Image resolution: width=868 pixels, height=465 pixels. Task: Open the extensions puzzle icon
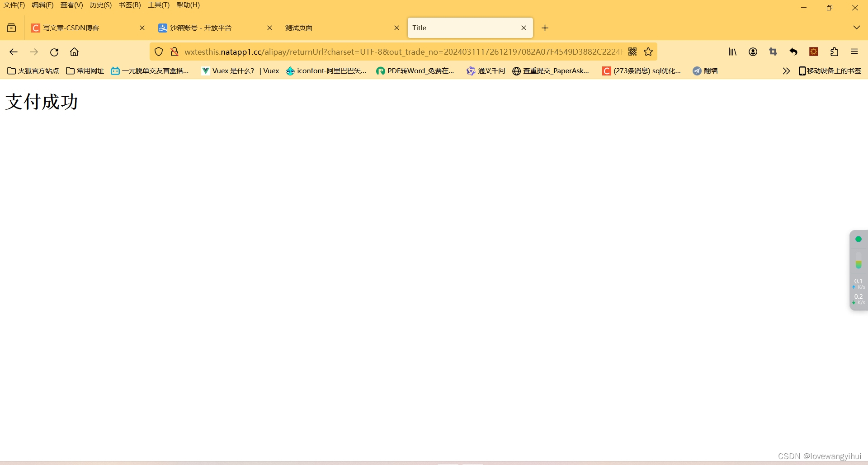coord(834,52)
